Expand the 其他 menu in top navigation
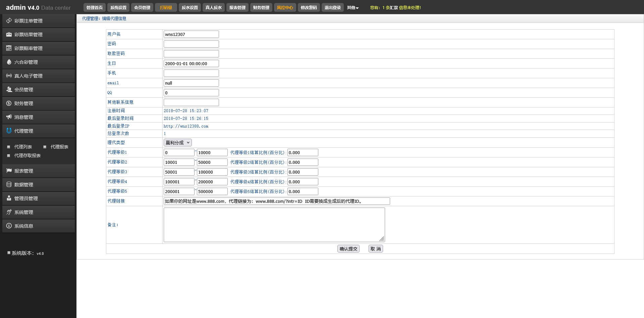The image size is (644, 318). pos(353,8)
